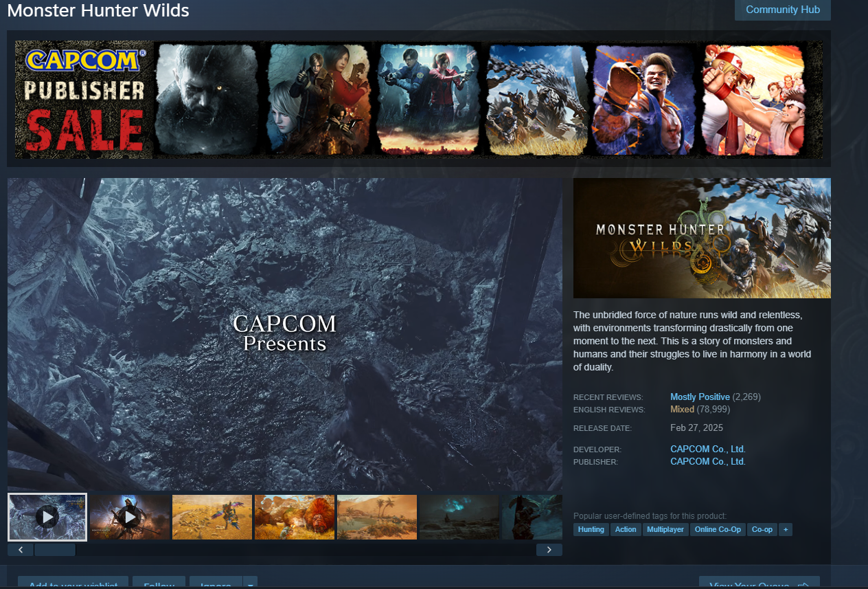Viewport: 868px width, 589px height.
Task: Click the ENGLISH REVIEWS label
Action: 609,410
